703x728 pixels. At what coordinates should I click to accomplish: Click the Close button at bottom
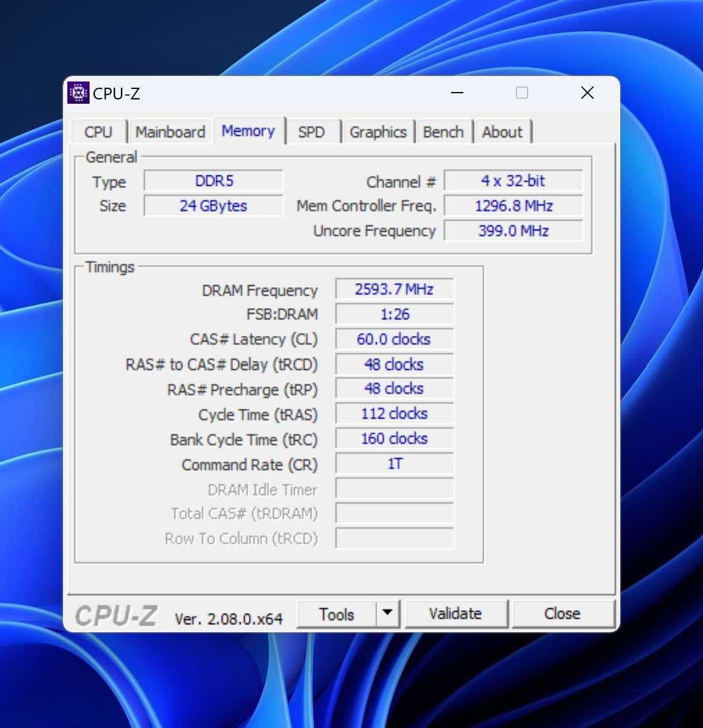(x=562, y=614)
